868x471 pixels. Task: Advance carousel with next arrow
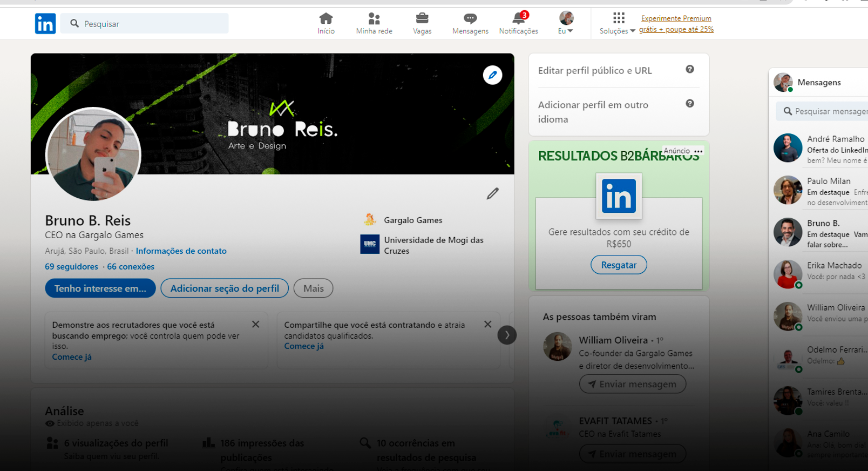click(x=507, y=335)
